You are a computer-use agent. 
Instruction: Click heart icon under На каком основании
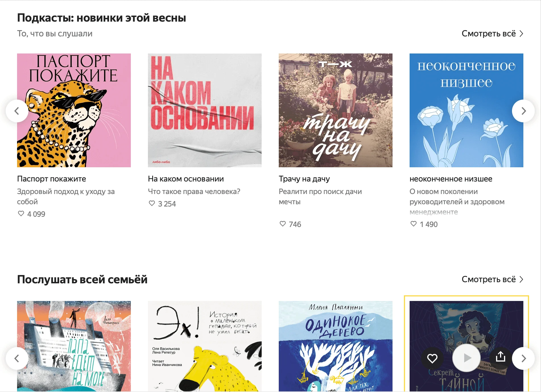pos(152,203)
